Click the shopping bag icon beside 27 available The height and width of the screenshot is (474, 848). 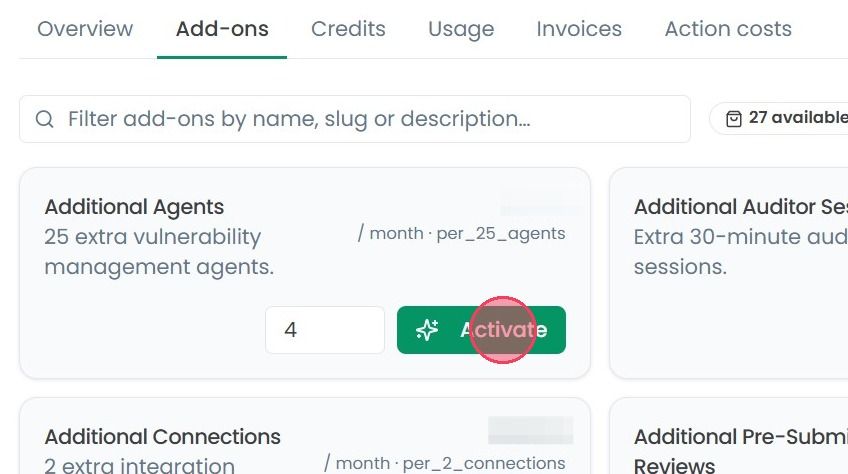pyautogui.click(x=733, y=118)
